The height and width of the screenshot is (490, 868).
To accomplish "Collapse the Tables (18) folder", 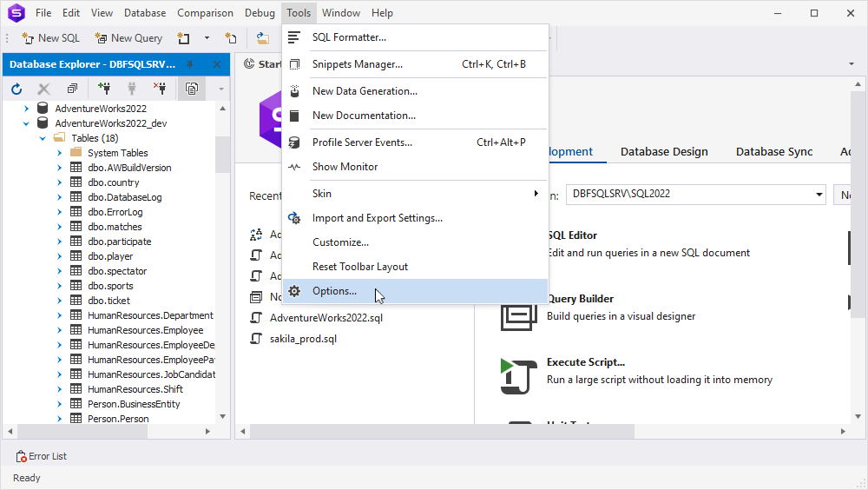I will (x=43, y=139).
